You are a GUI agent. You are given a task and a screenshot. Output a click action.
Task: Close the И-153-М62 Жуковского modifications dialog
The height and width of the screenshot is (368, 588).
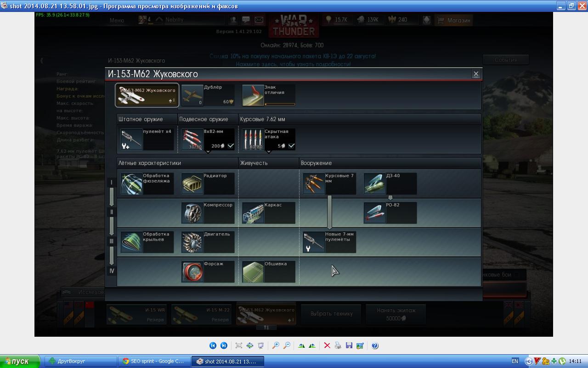point(476,74)
